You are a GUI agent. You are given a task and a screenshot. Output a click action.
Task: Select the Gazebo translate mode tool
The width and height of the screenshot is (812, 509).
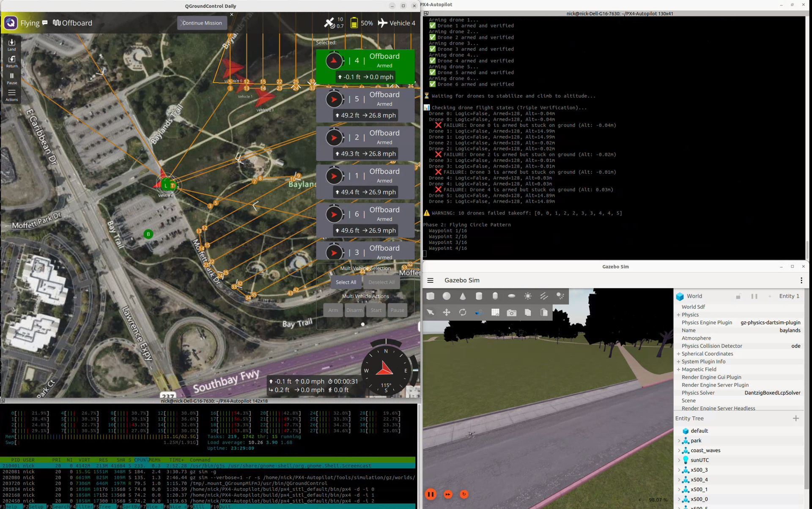446,312
